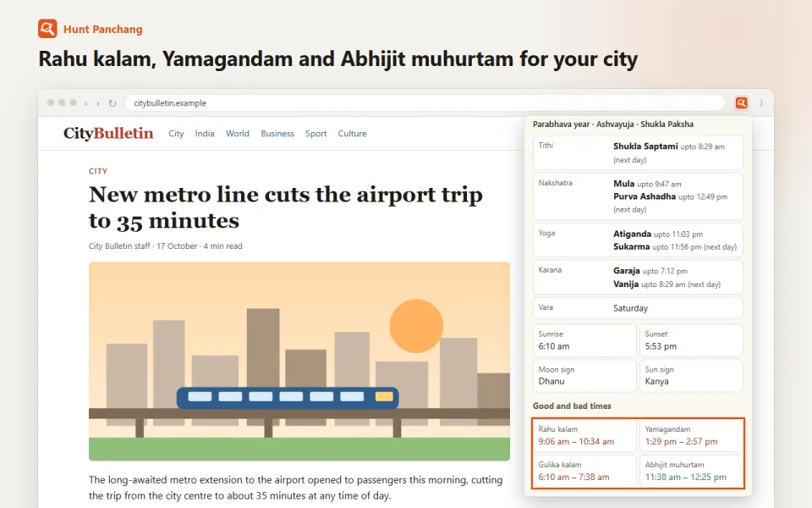Click the "Rahu kalam, Yamagandam" page headline
This screenshot has width=812, height=508.
point(338,58)
